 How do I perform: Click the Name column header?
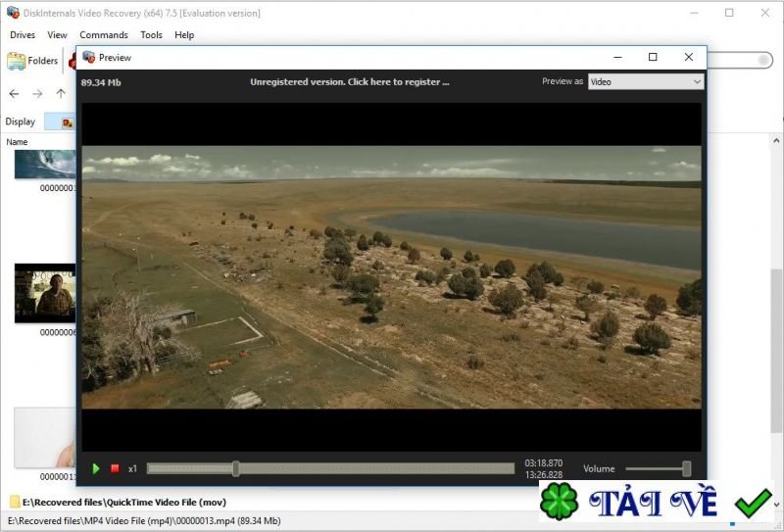[17, 142]
